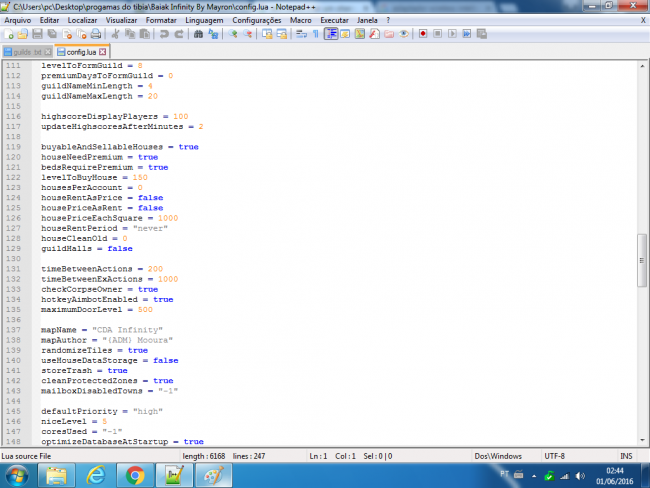Open Google Chrome from taskbar

[x=135, y=476]
